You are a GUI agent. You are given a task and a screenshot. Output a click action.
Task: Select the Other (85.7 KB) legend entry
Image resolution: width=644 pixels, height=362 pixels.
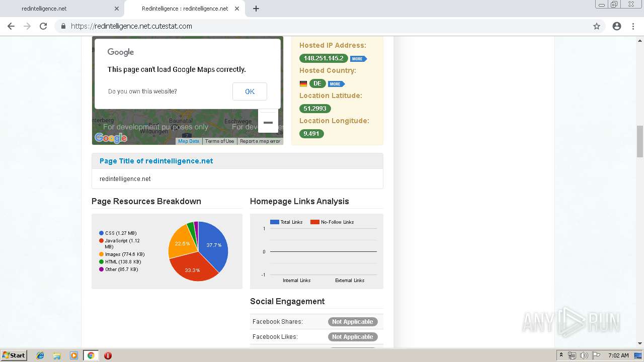pos(119,269)
